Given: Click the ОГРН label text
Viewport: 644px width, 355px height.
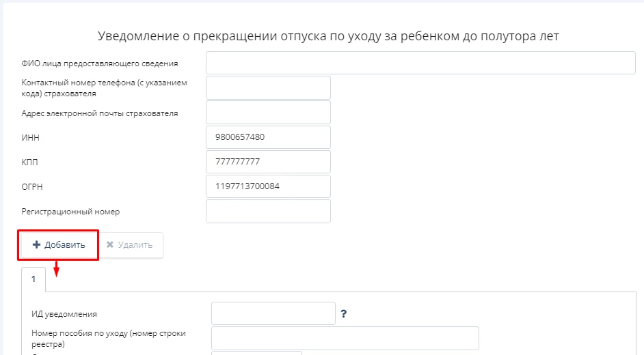Looking at the screenshot, I should click(x=33, y=187).
